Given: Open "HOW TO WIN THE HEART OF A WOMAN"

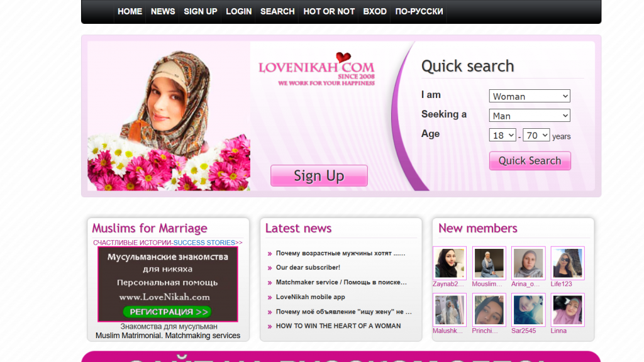Looking at the screenshot, I should pos(338,326).
